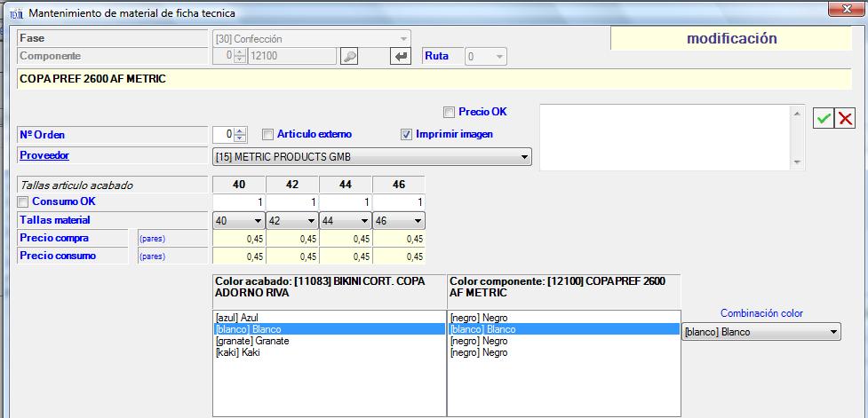Enable the Precio OK checkbox
The height and width of the screenshot is (418, 868).
(x=449, y=112)
